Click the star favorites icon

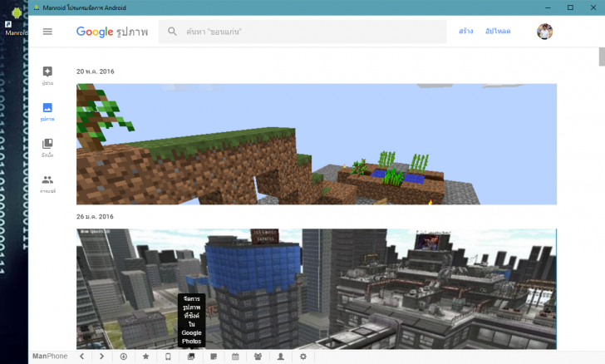pyautogui.click(x=146, y=357)
